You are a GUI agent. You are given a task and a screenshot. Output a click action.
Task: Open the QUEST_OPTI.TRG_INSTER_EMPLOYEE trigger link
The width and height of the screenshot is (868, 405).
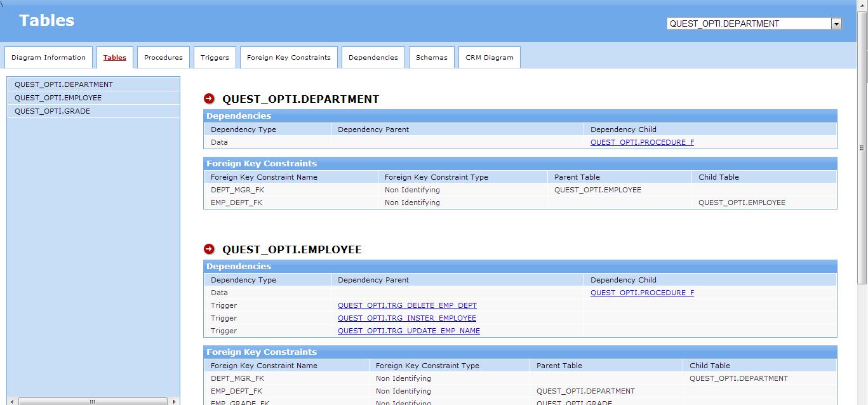coord(406,318)
